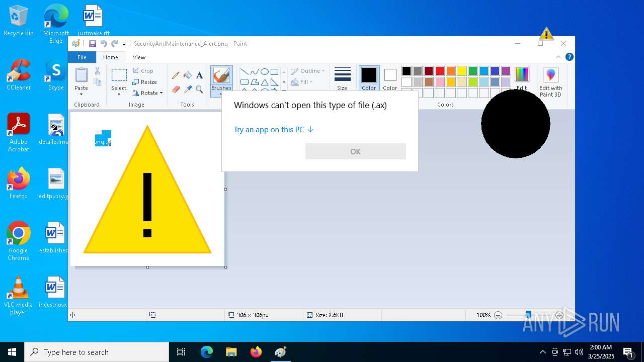Click the Undo arrow icon
The width and height of the screenshot is (644, 362).
pos(104,44)
